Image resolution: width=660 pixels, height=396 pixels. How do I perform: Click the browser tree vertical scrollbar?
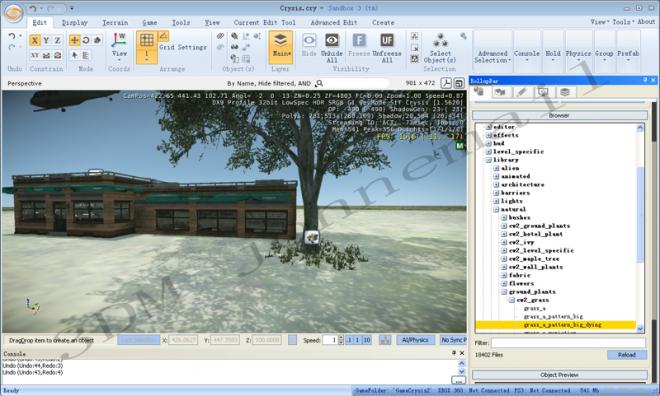(x=640, y=227)
